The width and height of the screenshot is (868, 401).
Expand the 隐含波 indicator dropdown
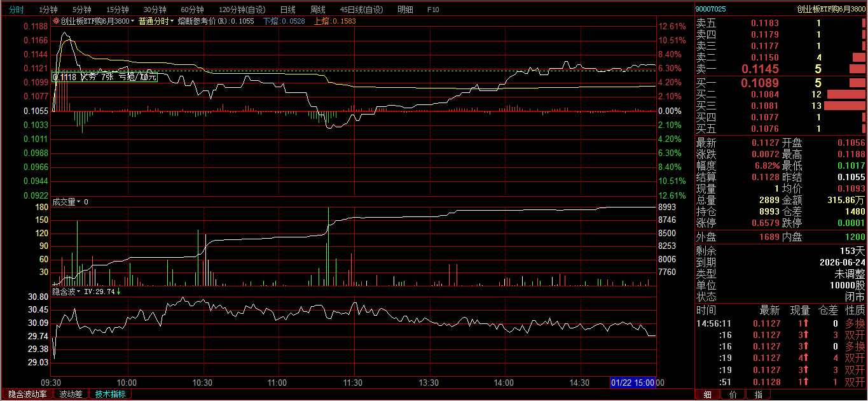pyautogui.click(x=67, y=292)
